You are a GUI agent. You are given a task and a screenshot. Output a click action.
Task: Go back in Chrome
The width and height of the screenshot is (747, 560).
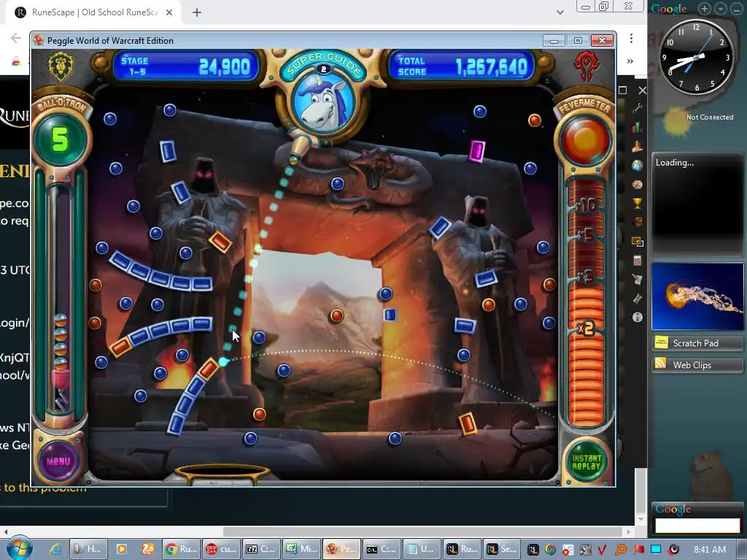(x=16, y=38)
